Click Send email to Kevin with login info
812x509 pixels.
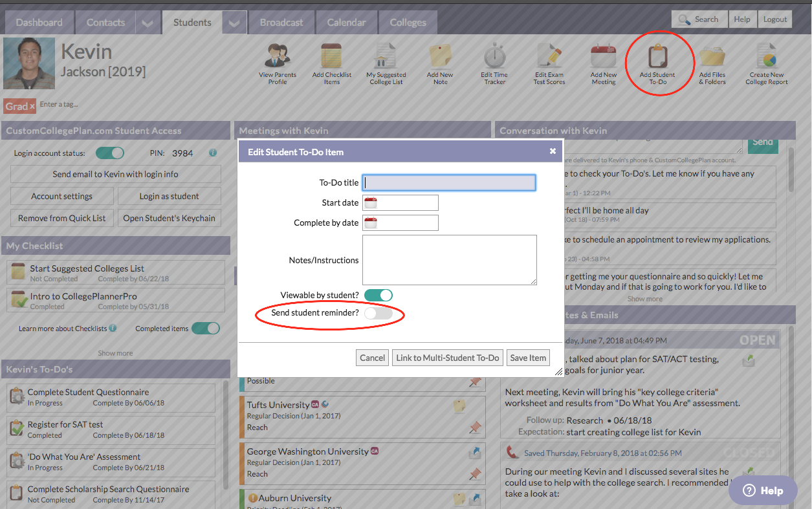(116, 174)
